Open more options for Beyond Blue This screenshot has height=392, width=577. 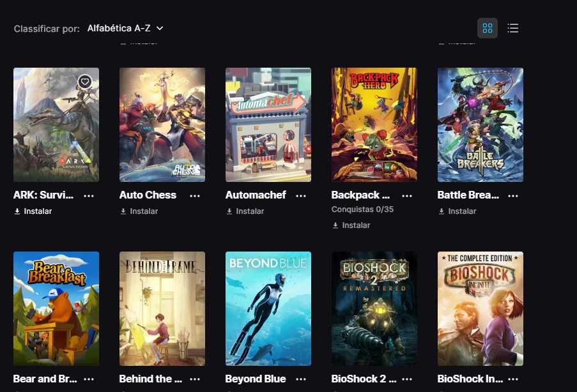301,379
